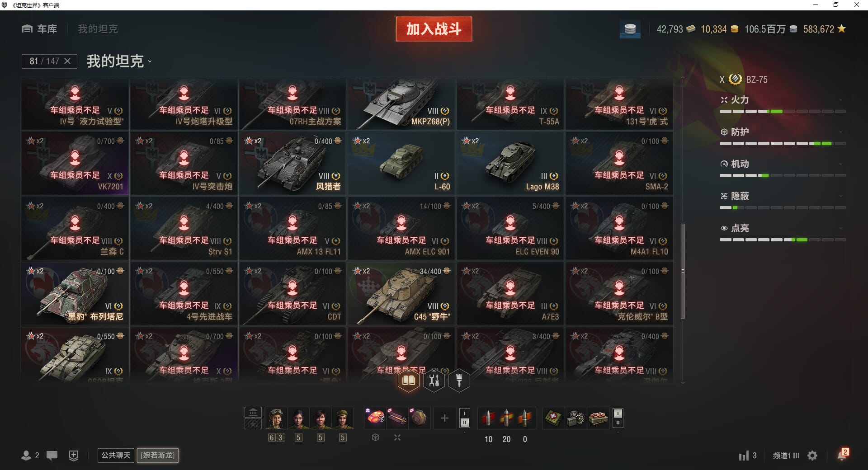Open the paint brush customization icon
868x470 pixels.
(459, 381)
